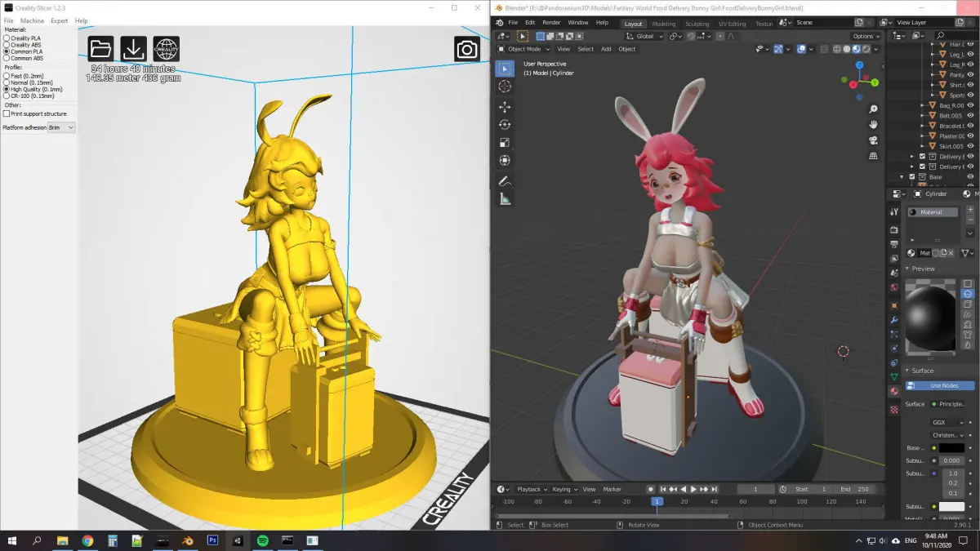Switch to the Modeling workspace tab
Screen dimensions: 980x551
pyautogui.click(x=663, y=24)
